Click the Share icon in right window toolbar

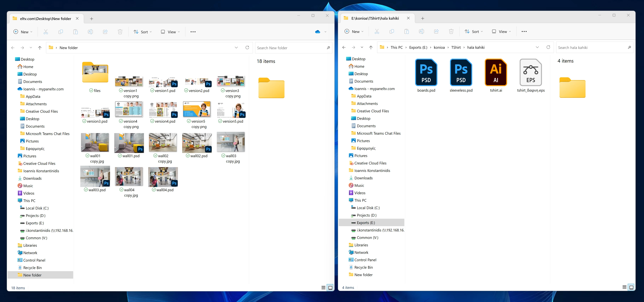coord(436,32)
